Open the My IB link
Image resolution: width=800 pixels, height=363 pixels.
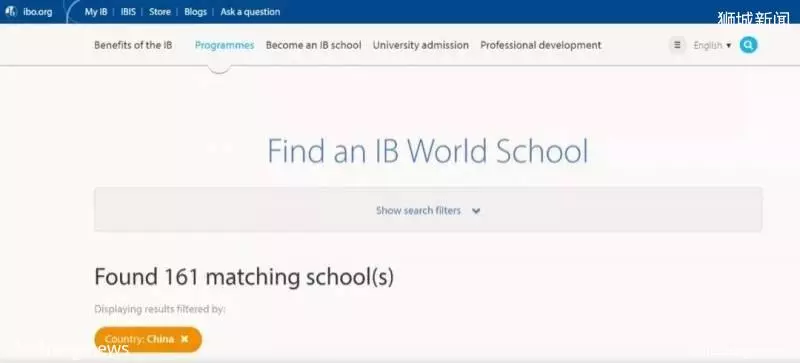point(96,11)
